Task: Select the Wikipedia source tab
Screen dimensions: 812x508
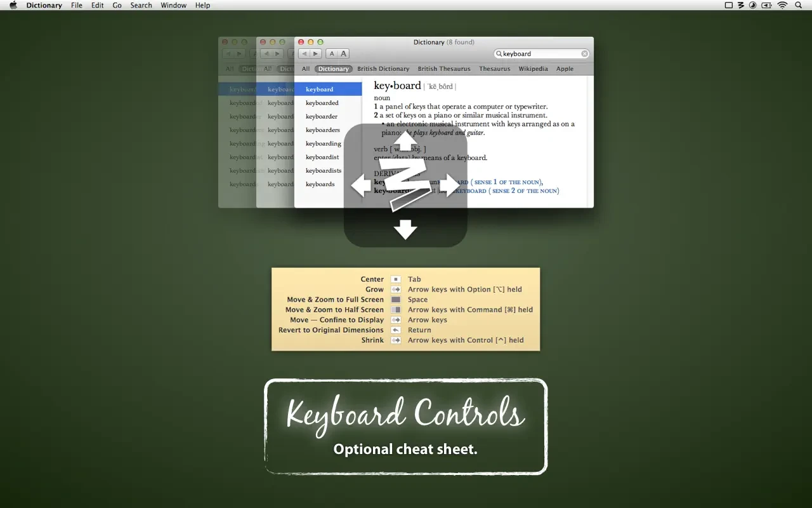Action: [x=533, y=69]
